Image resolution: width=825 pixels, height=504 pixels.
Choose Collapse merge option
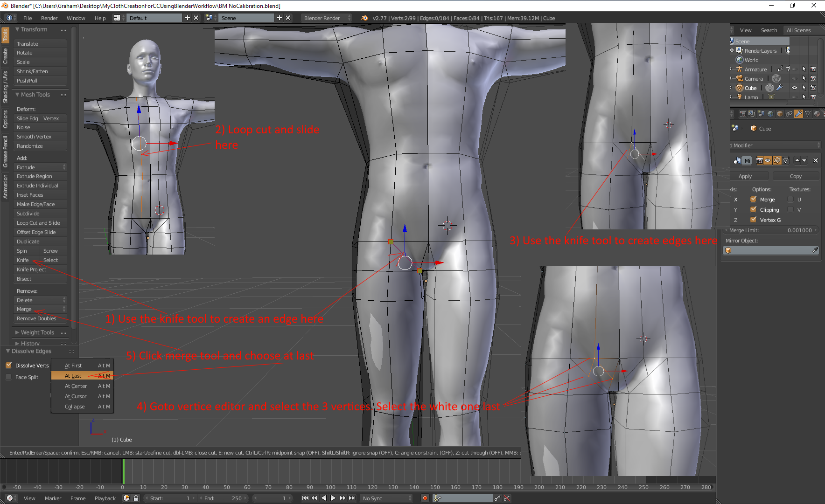83,407
